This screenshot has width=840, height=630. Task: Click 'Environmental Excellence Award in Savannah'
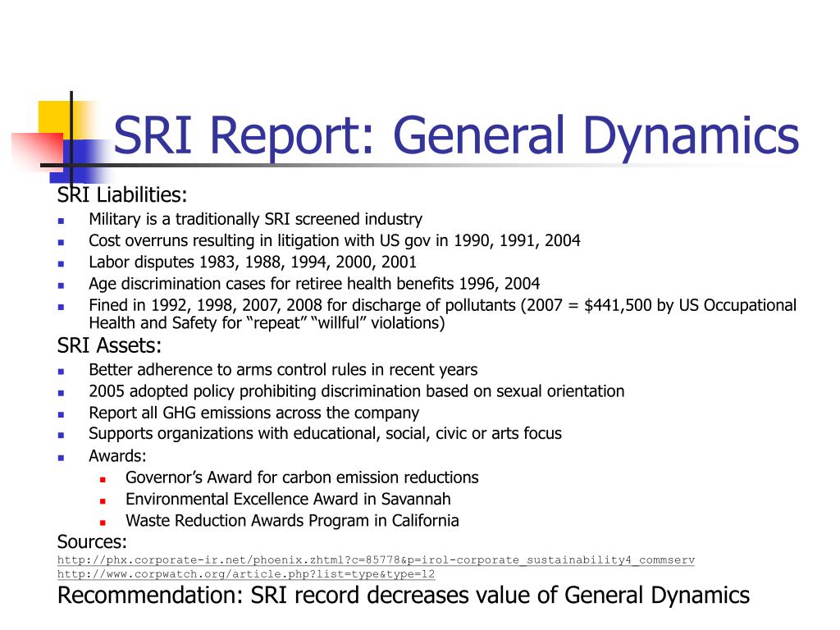(x=288, y=499)
